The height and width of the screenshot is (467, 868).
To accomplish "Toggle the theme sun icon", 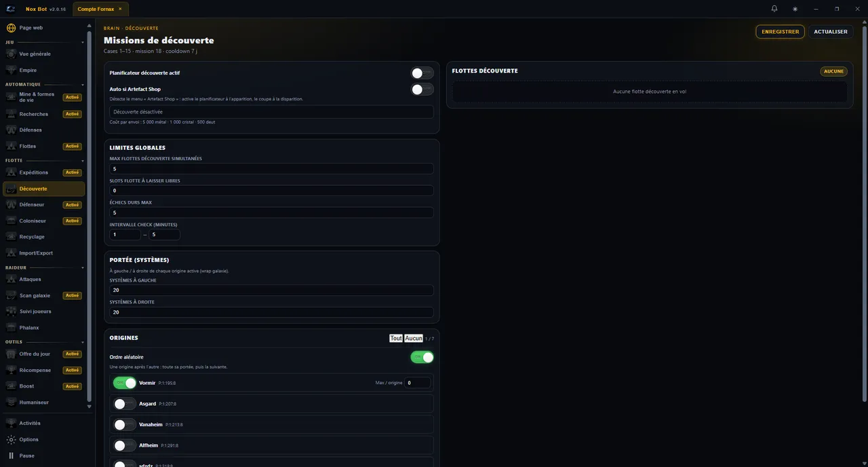I will (795, 9).
